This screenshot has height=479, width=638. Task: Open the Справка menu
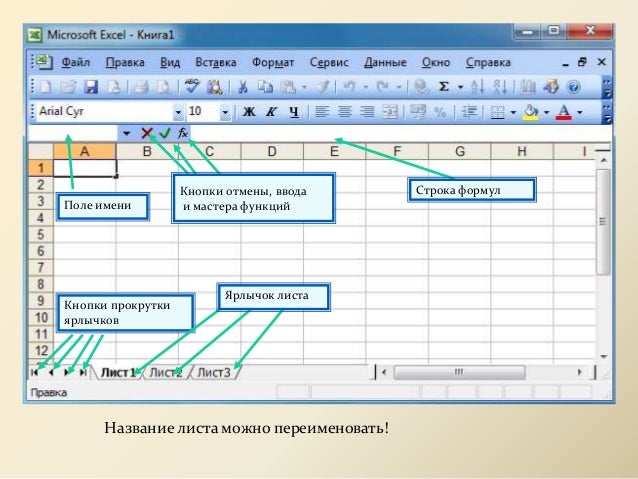click(x=488, y=63)
